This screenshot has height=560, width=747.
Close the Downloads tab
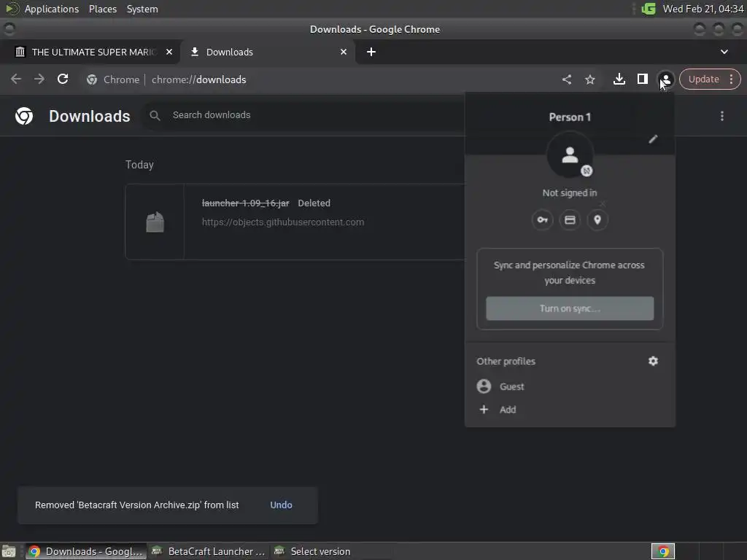click(x=344, y=52)
